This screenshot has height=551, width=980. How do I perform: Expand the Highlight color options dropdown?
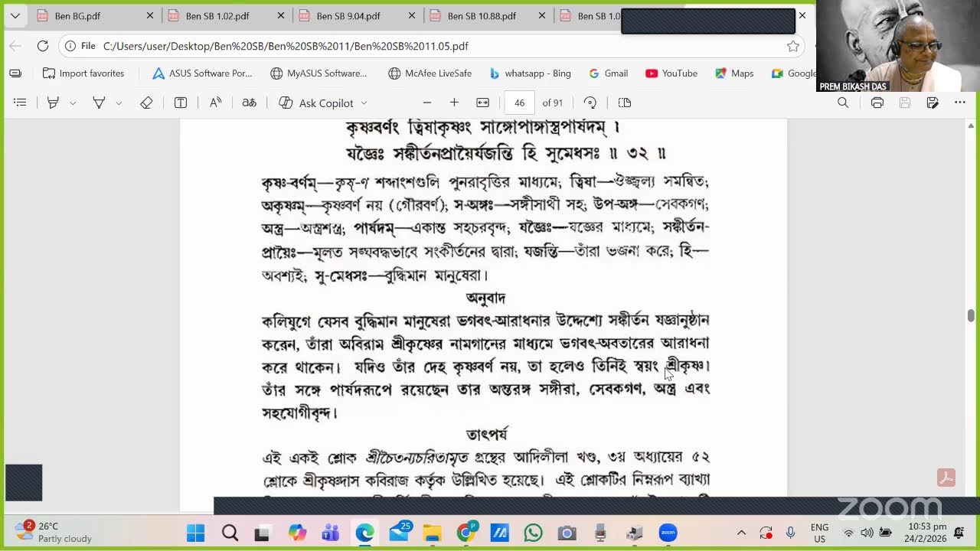(73, 103)
